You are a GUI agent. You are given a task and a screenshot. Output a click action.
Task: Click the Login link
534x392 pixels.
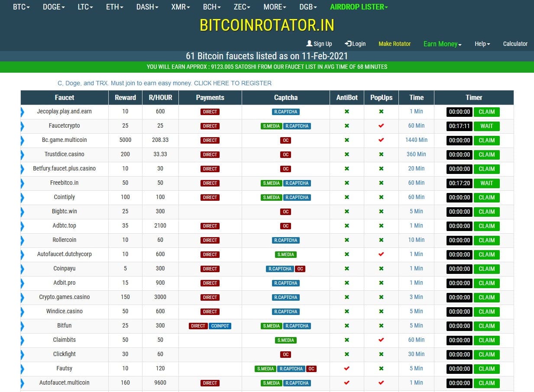click(x=355, y=44)
